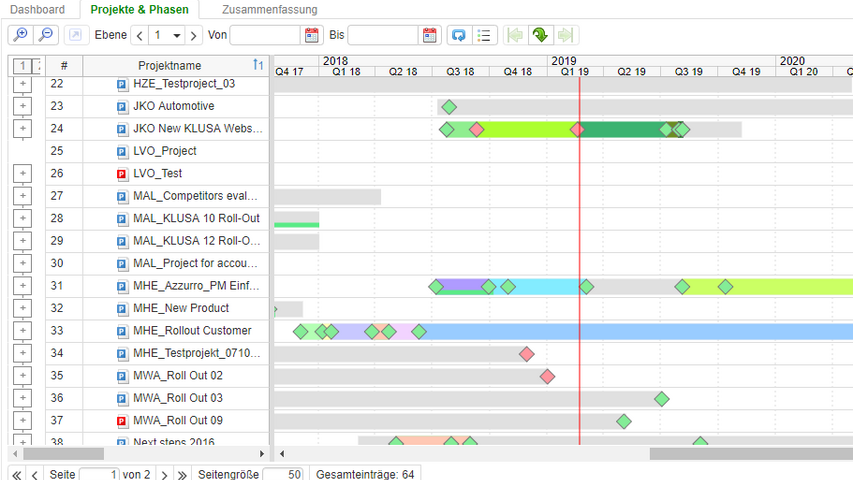The height and width of the screenshot is (480, 853).
Task: Click the Seitengröße input field
Action: click(281, 474)
